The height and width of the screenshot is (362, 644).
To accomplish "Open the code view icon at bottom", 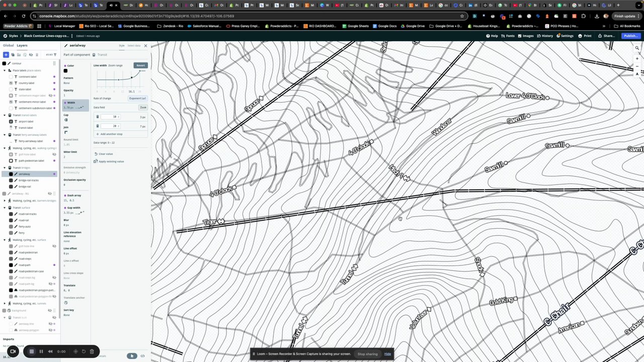I will (x=143, y=356).
